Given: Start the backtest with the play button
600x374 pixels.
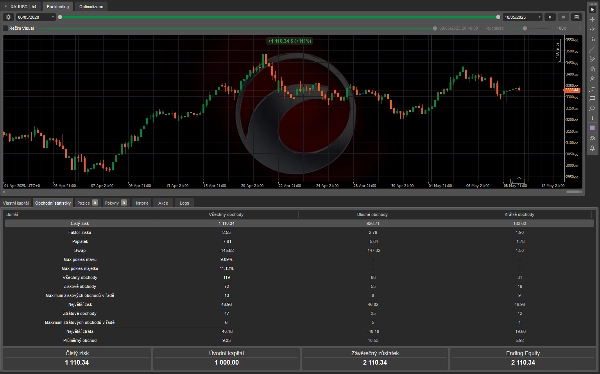Looking at the screenshot, I should (550, 17).
